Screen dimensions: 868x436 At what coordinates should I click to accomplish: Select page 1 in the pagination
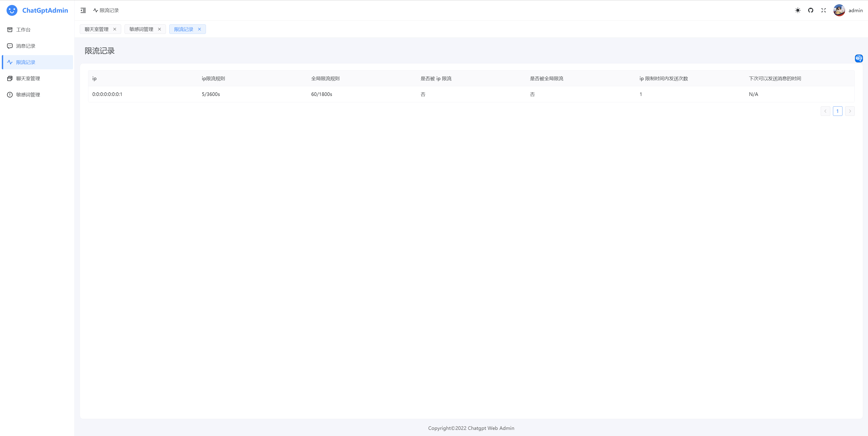click(x=837, y=111)
